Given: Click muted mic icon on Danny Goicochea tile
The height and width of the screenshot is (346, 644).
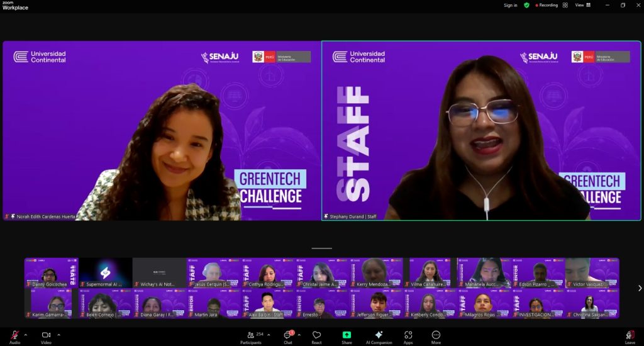Looking at the screenshot, I should pyautogui.click(x=29, y=284).
